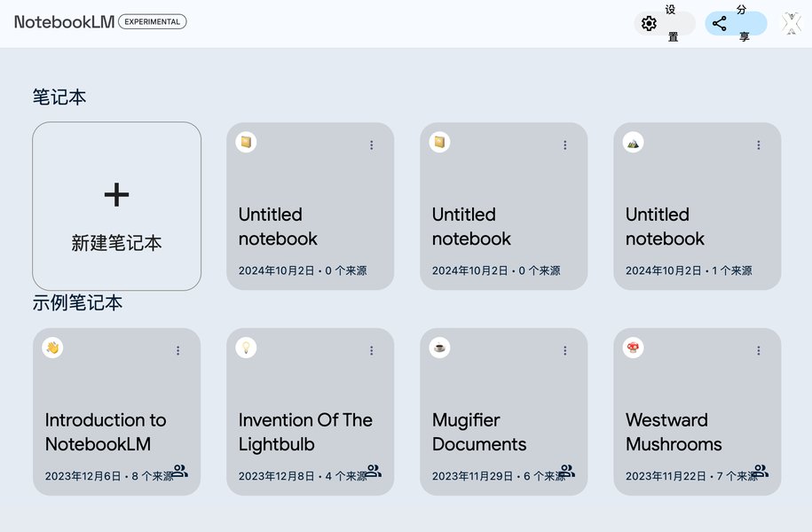Click the mushroom emoji icon
The image size is (812, 532).
633,348
